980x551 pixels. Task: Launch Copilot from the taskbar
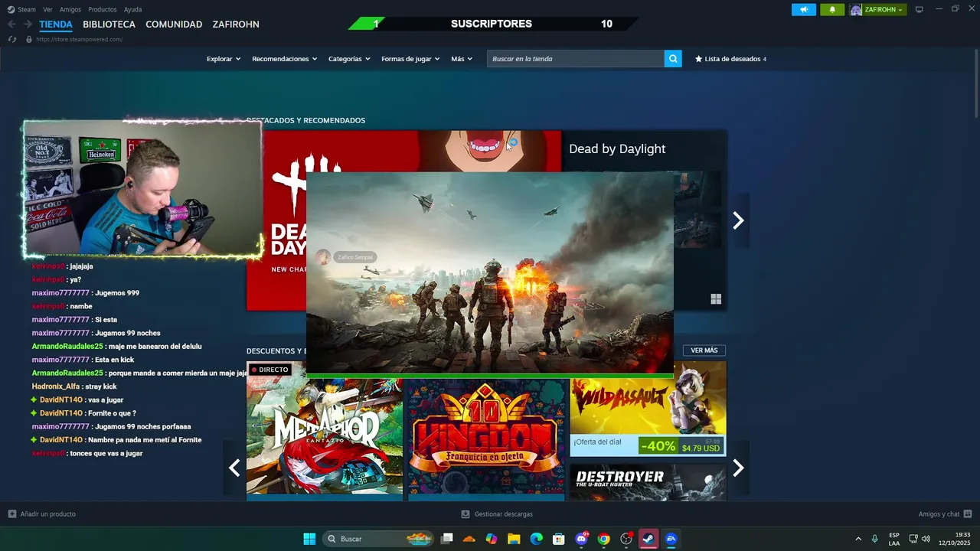tap(492, 539)
